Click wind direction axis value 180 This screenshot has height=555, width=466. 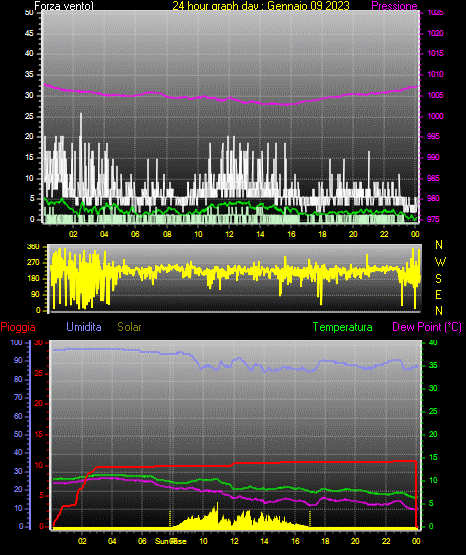pyautogui.click(x=33, y=279)
